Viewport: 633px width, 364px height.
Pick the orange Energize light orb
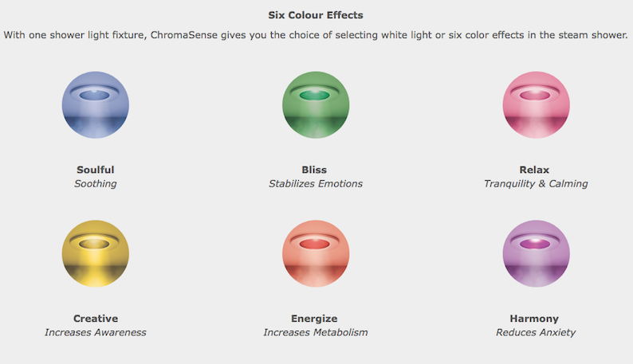coord(316,253)
